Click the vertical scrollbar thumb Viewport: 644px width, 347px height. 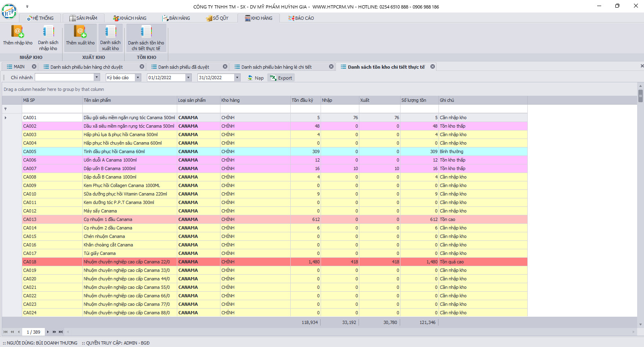(640, 95)
